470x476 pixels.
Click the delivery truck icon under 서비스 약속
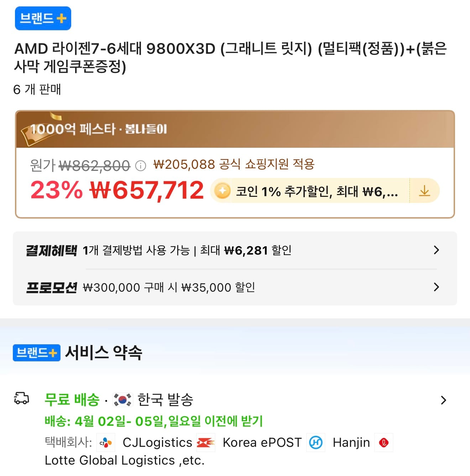click(22, 399)
